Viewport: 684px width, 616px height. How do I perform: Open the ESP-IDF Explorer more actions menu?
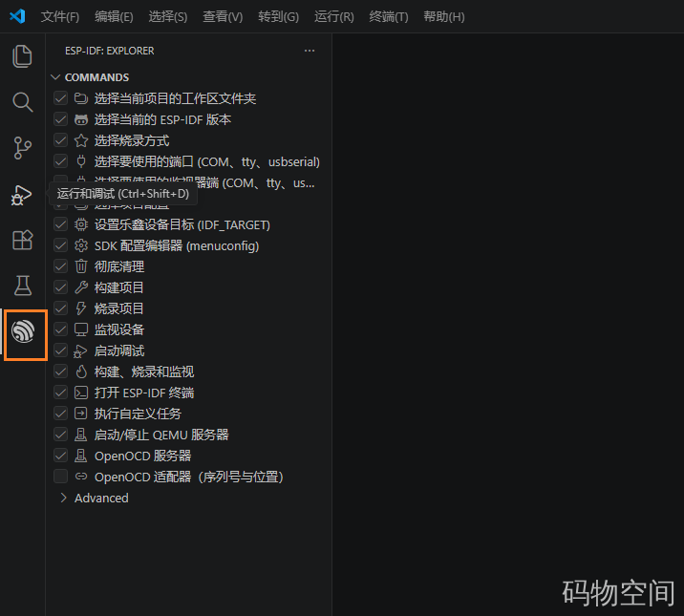pos(310,51)
